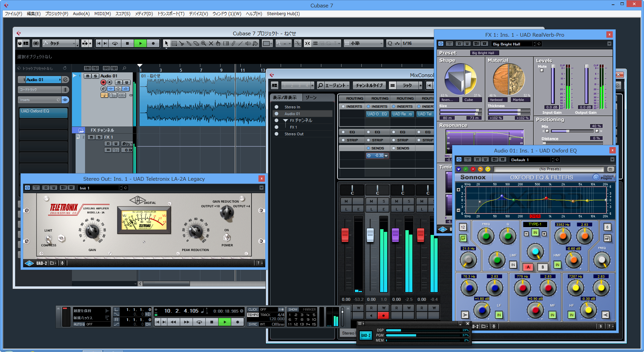The height and width of the screenshot is (352, 644).
Task: Select the Object Selection arrow tool
Action: (x=166, y=43)
